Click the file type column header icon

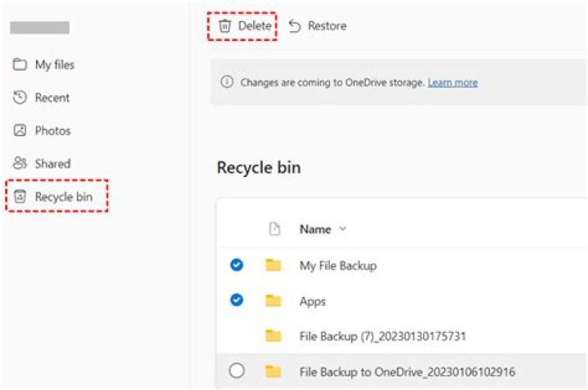coord(275,230)
